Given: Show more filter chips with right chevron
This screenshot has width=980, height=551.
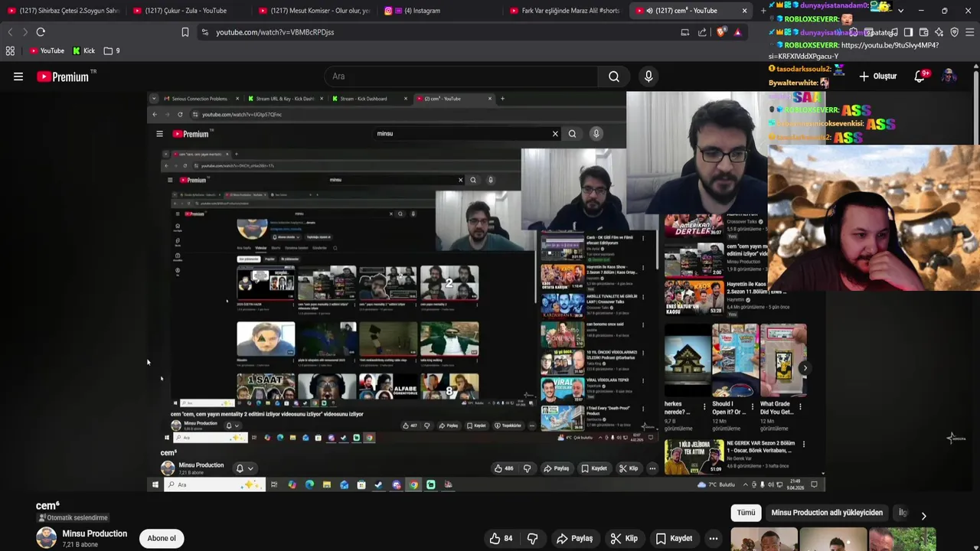Looking at the screenshot, I should coord(923,516).
